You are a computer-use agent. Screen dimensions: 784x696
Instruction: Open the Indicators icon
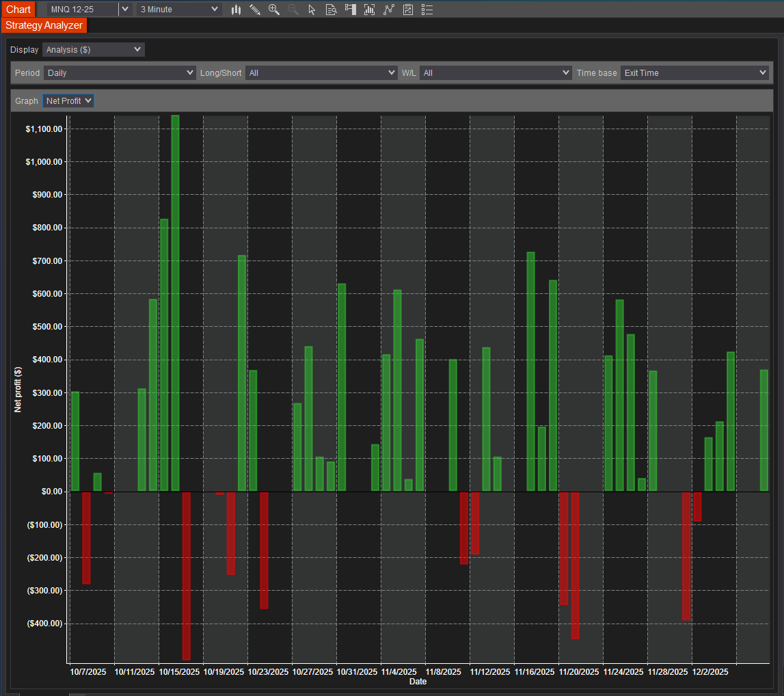click(x=388, y=10)
